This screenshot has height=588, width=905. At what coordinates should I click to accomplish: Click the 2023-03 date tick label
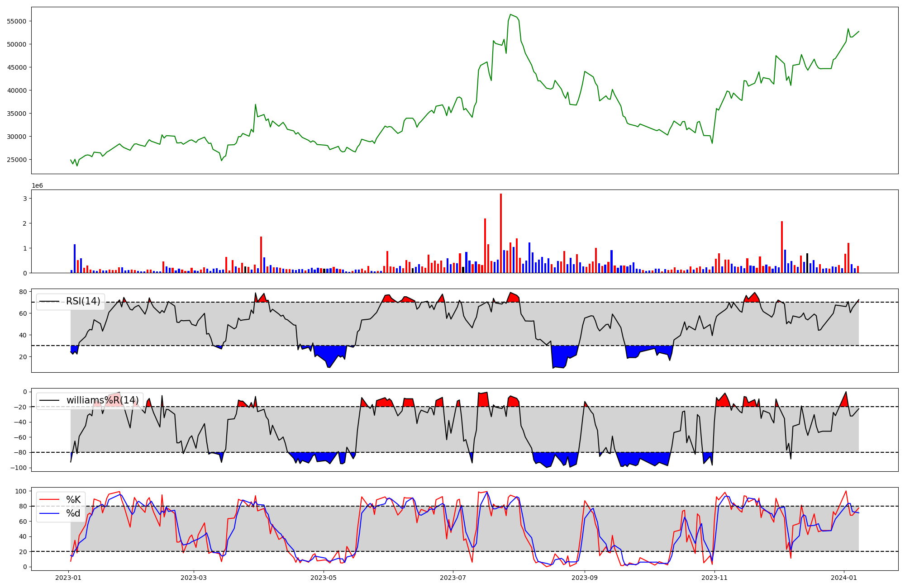(194, 577)
